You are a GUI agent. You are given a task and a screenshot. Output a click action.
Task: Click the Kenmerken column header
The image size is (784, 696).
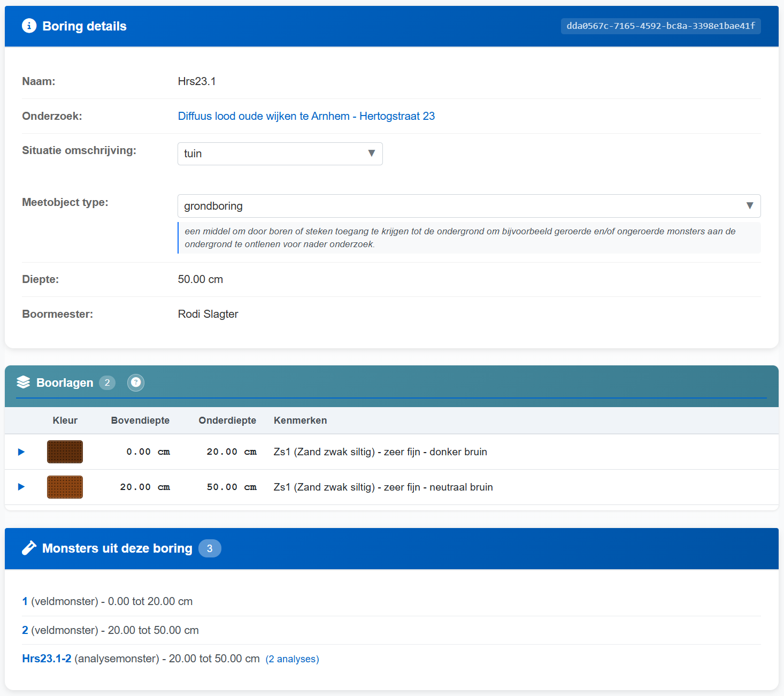[300, 420]
